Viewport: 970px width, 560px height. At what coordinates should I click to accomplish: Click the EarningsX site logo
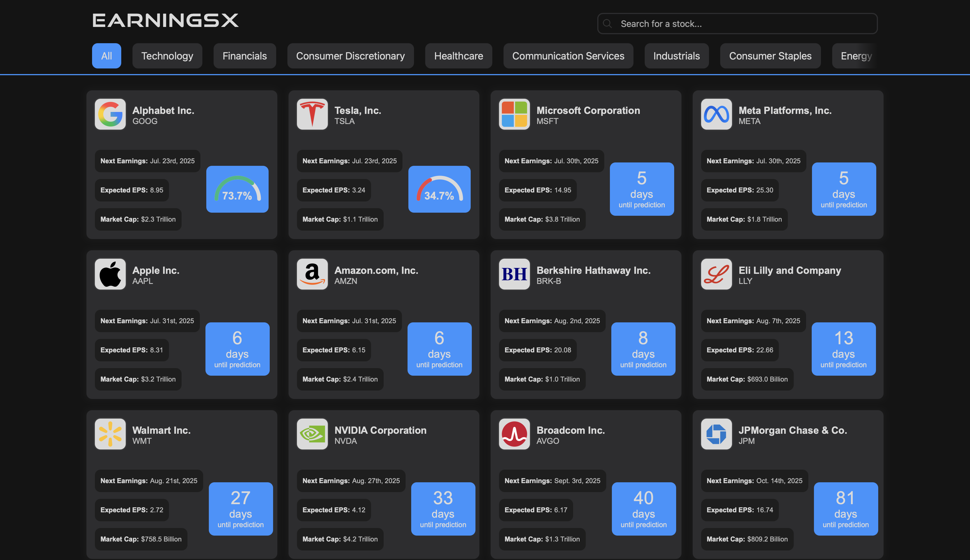(165, 20)
